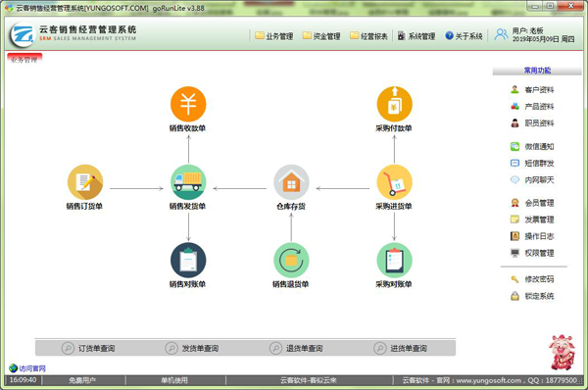Image resolution: width=588 pixels, height=390 pixels.
Task: Click the 云客软件 slogan in the status bar
Action: point(309,380)
